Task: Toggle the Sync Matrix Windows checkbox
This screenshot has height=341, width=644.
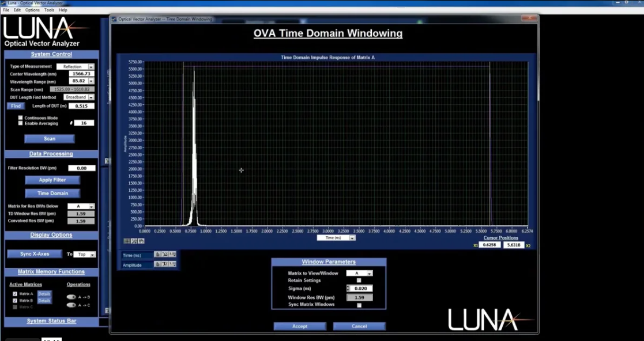Action: (359, 305)
